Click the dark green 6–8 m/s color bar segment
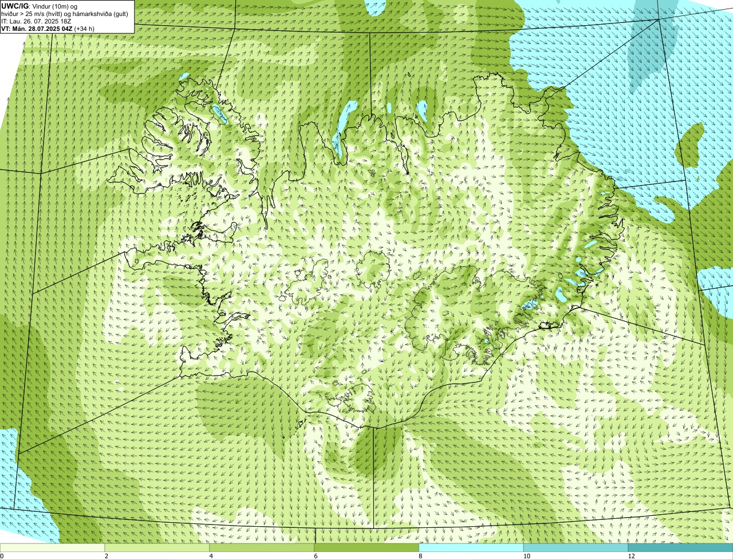The height and width of the screenshot is (560, 733). tap(367, 548)
